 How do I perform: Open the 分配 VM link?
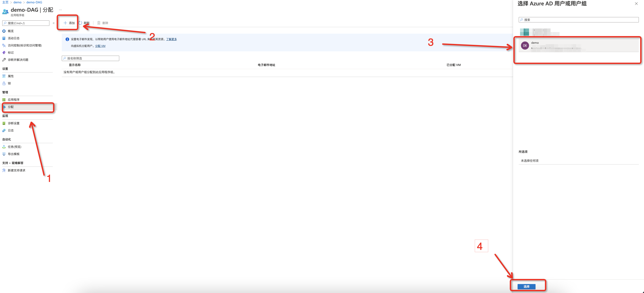pyautogui.click(x=100, y=46)
